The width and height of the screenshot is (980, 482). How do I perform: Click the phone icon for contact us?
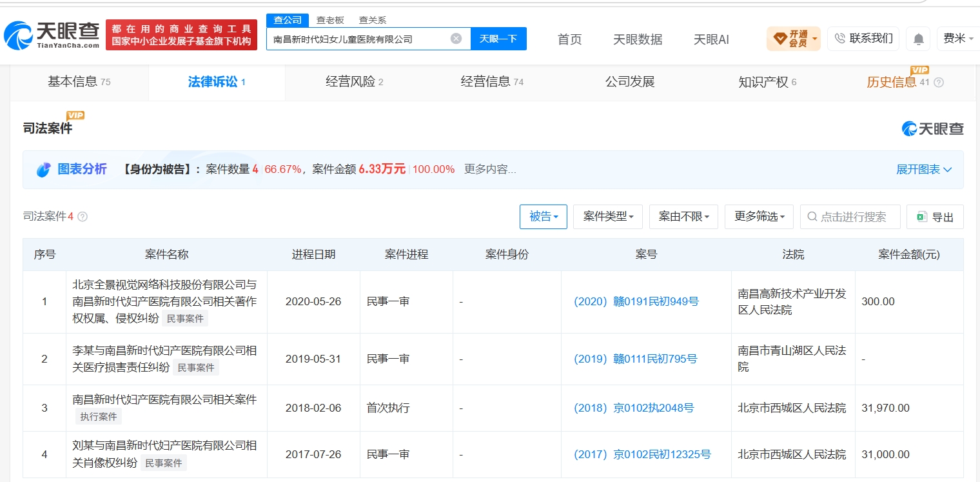tap(839, 39)
